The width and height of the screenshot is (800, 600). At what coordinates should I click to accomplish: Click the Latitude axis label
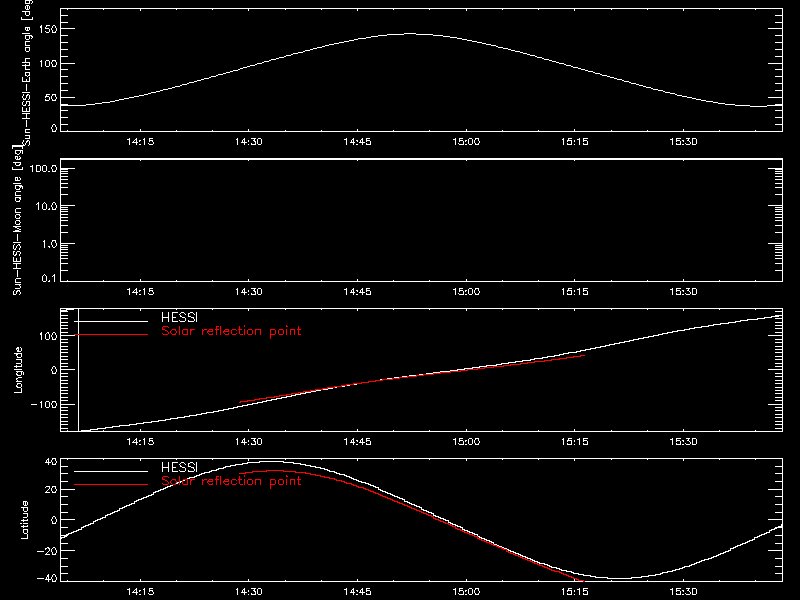24,520
